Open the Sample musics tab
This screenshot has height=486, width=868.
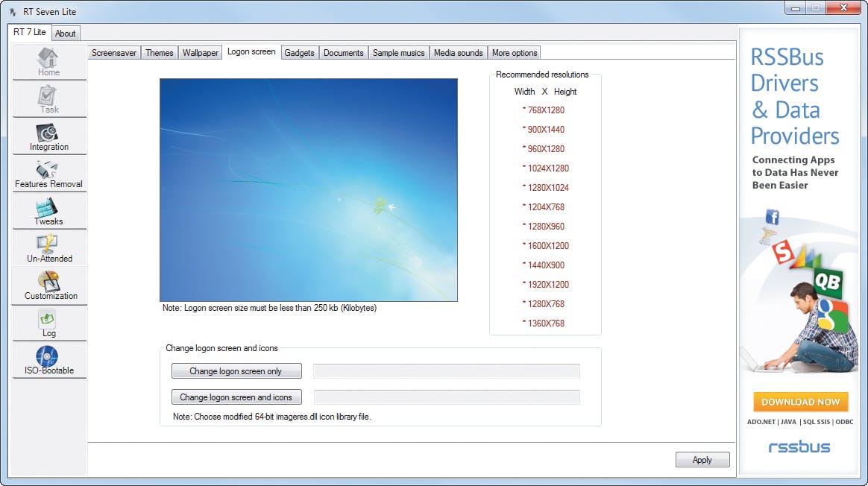coord(398,53)
